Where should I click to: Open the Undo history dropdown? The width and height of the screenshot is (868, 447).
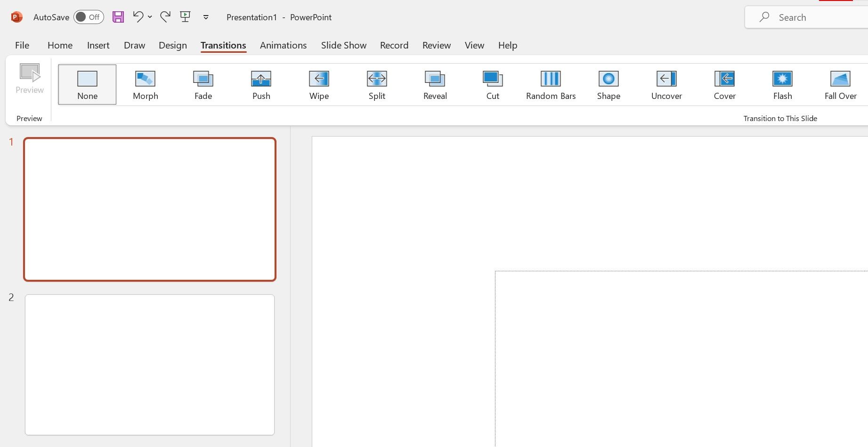[x=149, y=17]
